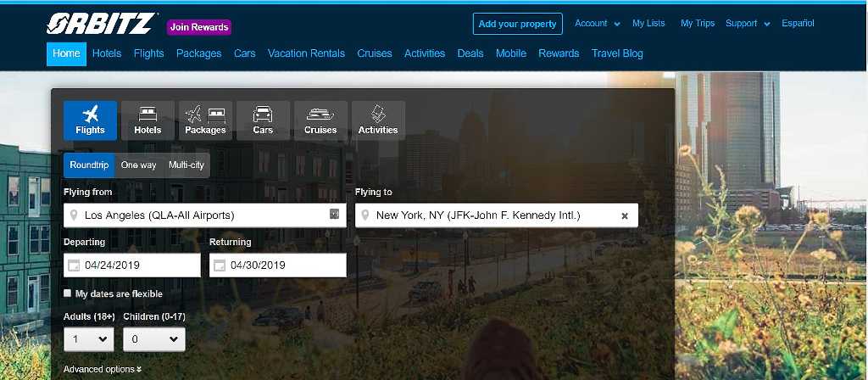Image resolution: width=868 pixels, height=380 pixels.
Task: Choose the One way option
Action: (139, 165)
